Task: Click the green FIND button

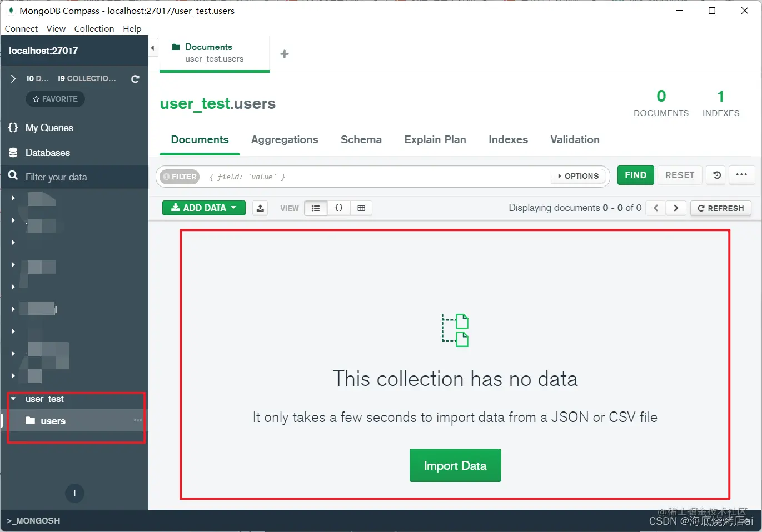Action: point(636,175)
